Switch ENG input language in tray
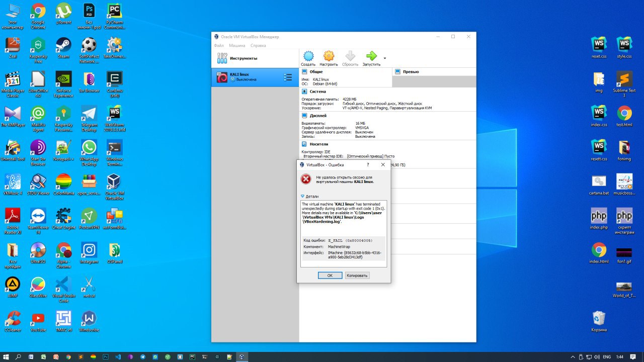The image size is (644, 362). point(607,356)
